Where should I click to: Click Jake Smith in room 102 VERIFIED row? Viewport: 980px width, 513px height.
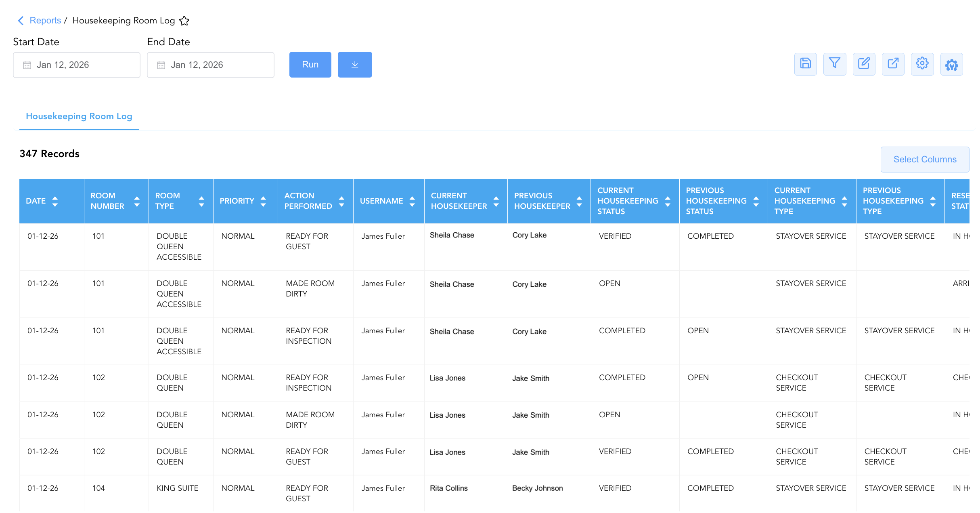(x=531, y=452)
